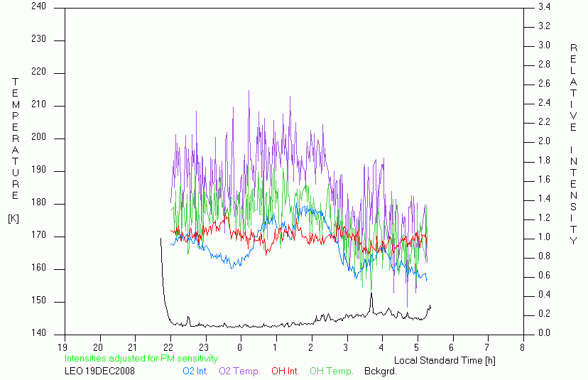
Task: Click the 1.0 relative intensity label
Action: 544,237
